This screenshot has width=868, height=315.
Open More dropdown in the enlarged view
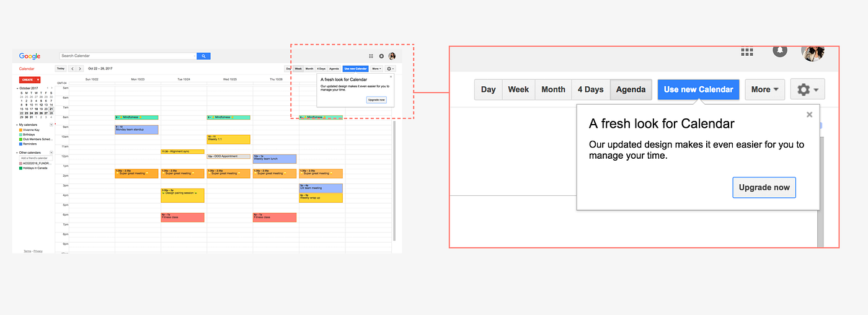[x=765, y=89]
